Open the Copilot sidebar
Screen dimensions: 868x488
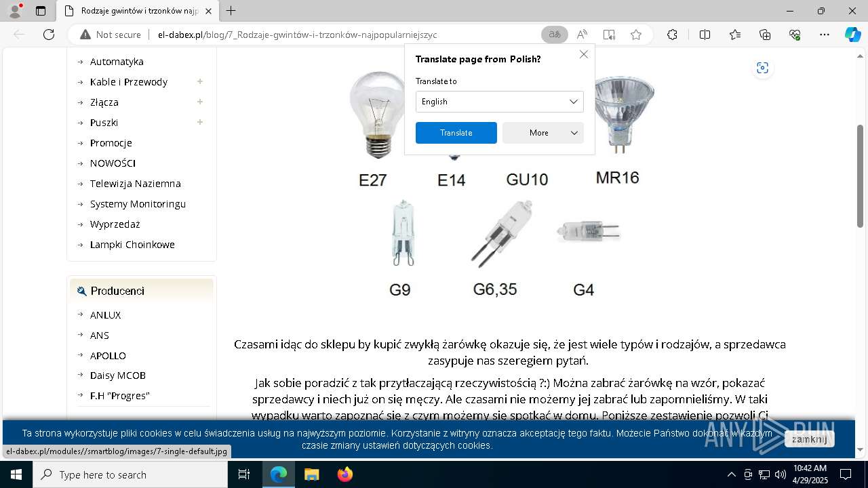point(852,35)
